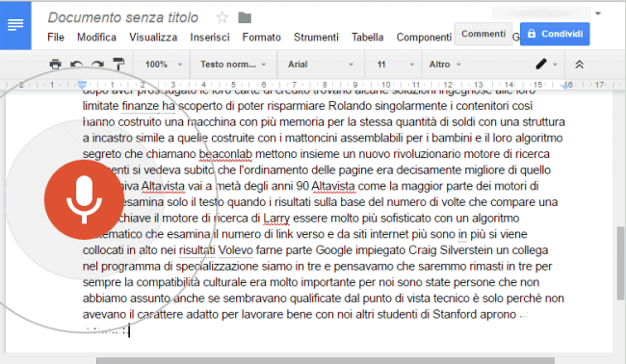Open editing mode dropdown arrow beside pencil
The width and height of the screenshot is (626, 364).
pyautogui.click(x=555, y=65)
